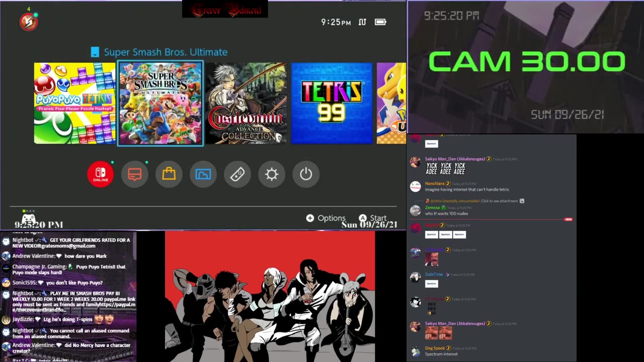The height and width of the screenshot is (362, 644).
Task: Click the 'who tf wants 100 nudes' message
Action: tap(446, 214)
